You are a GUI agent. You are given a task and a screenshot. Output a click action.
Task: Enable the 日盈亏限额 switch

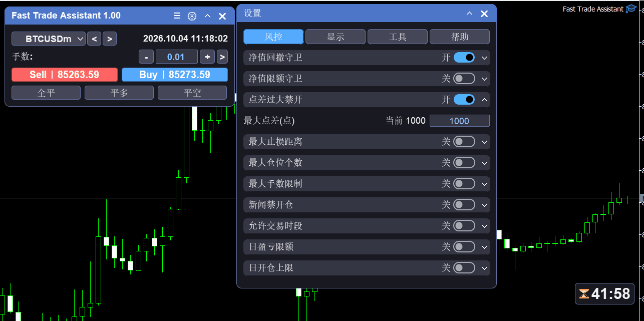click(x=464, y=247)
